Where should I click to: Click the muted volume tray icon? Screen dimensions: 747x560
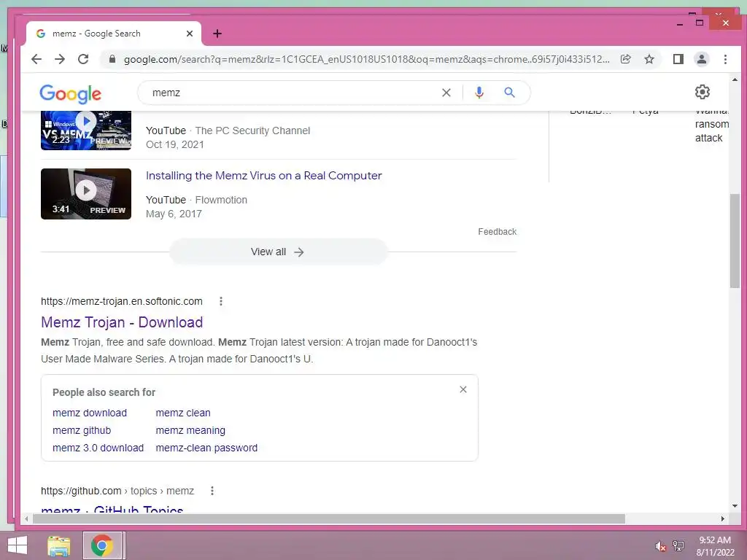click(x=660, y=546)
